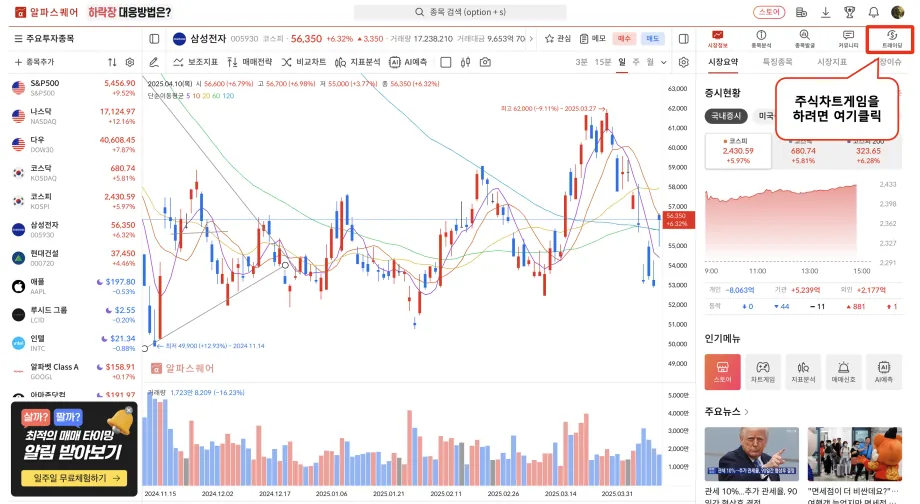The image size is (920, 504).
Task: Open AI예측 tile in 인기메뉴
Action: (884, 372)
